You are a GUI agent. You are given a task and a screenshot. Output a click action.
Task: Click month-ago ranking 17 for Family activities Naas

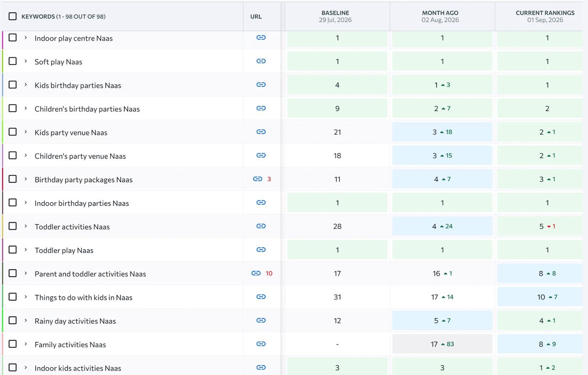tap(434, 344)
